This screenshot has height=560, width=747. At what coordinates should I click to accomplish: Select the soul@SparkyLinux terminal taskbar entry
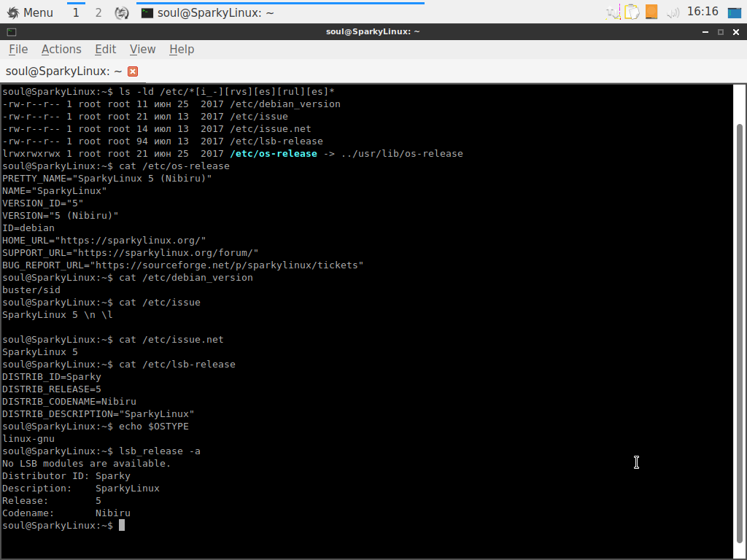280,12
